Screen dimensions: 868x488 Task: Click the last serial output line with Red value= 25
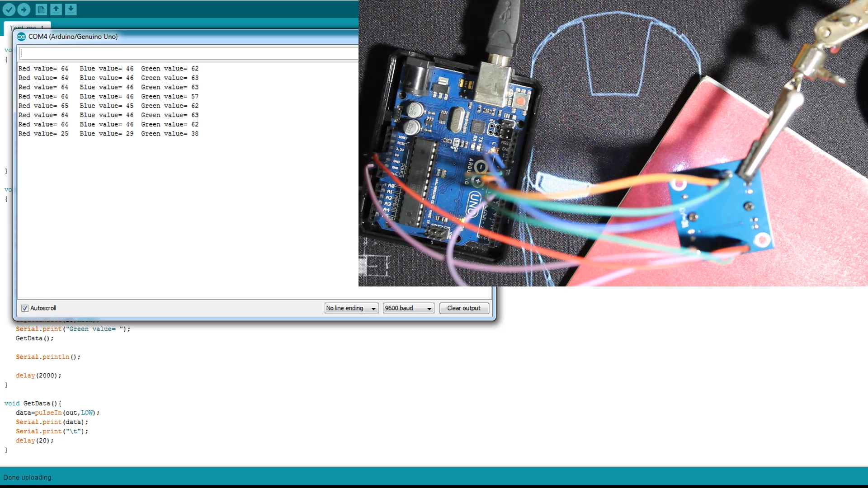[108, 134]
